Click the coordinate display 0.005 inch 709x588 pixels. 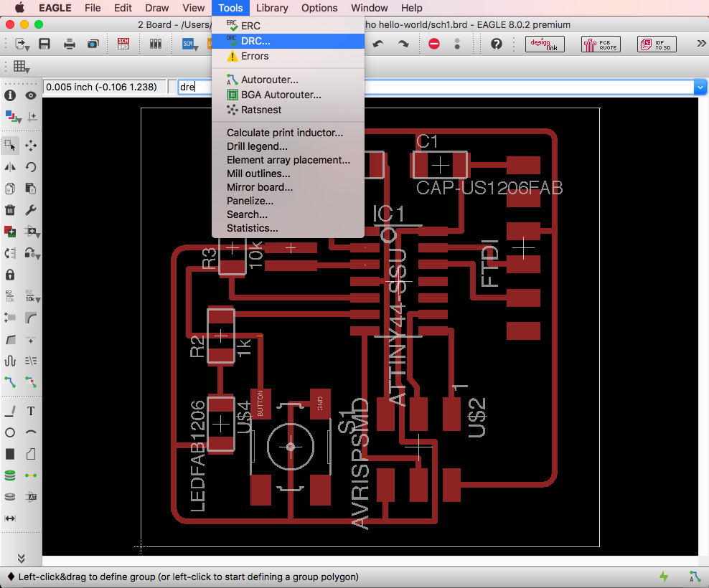(x=105, y=87)
